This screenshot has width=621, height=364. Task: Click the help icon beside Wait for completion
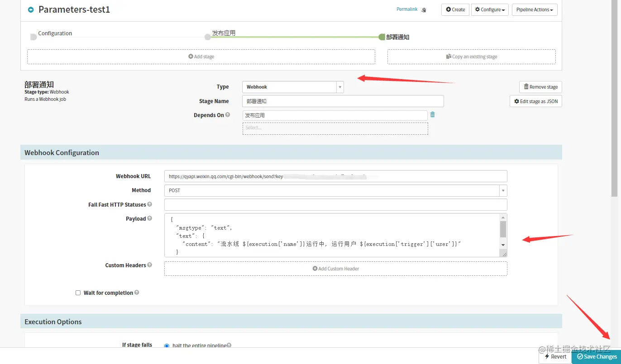click(x=137, y=293)
